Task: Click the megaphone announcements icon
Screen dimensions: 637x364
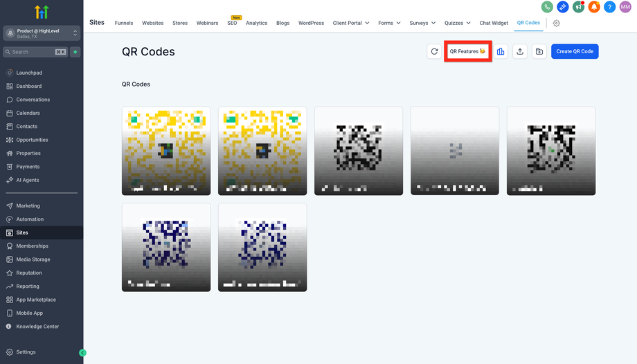Action: 578,7
